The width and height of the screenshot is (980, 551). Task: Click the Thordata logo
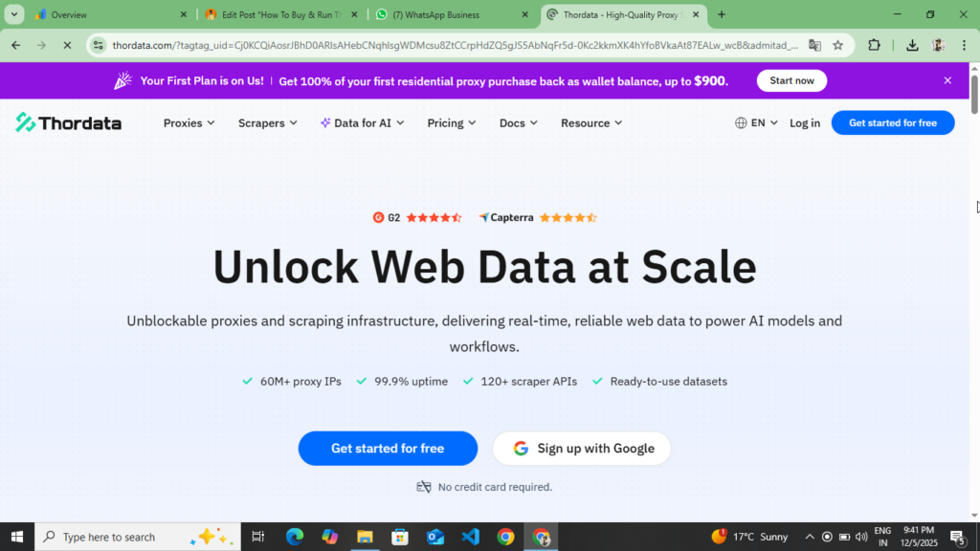(68, 122)
